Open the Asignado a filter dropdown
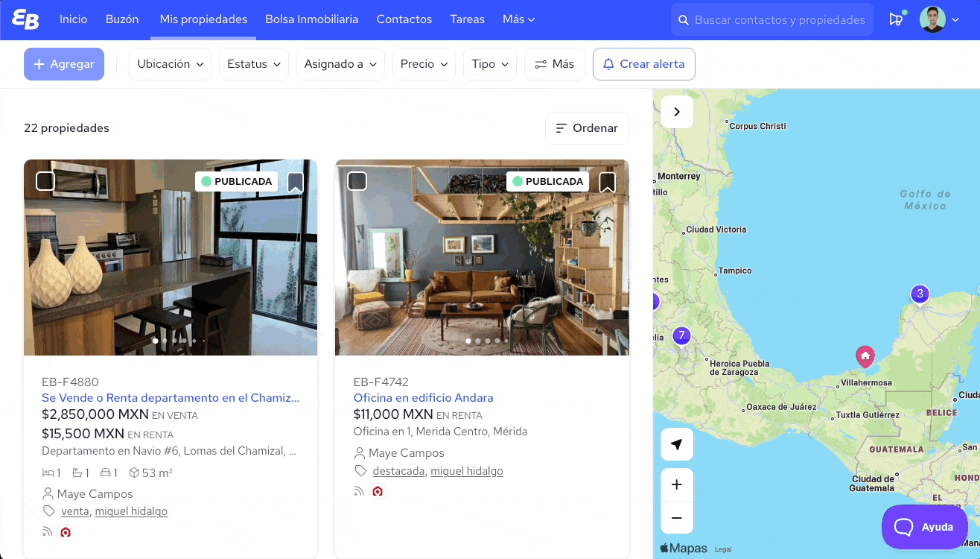The image size is (980, 559). pyautogui.click(x=340, y=64)
